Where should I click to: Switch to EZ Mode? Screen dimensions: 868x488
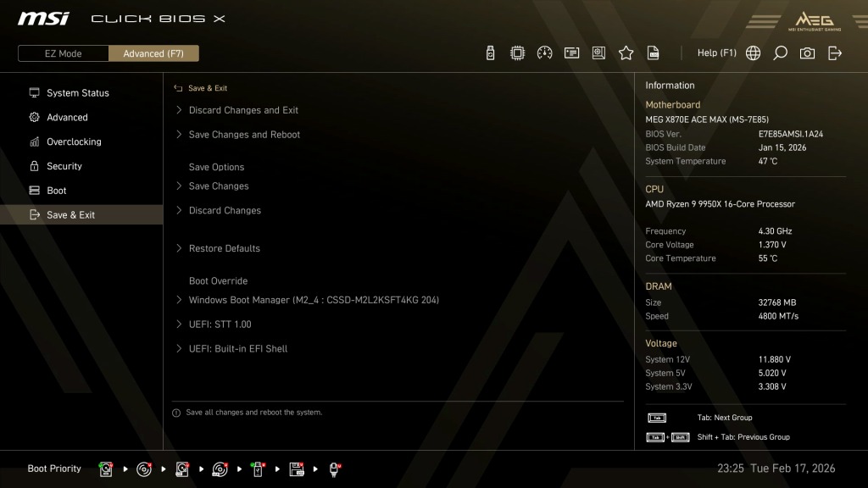pyautogui.click(x=63, y=53)
